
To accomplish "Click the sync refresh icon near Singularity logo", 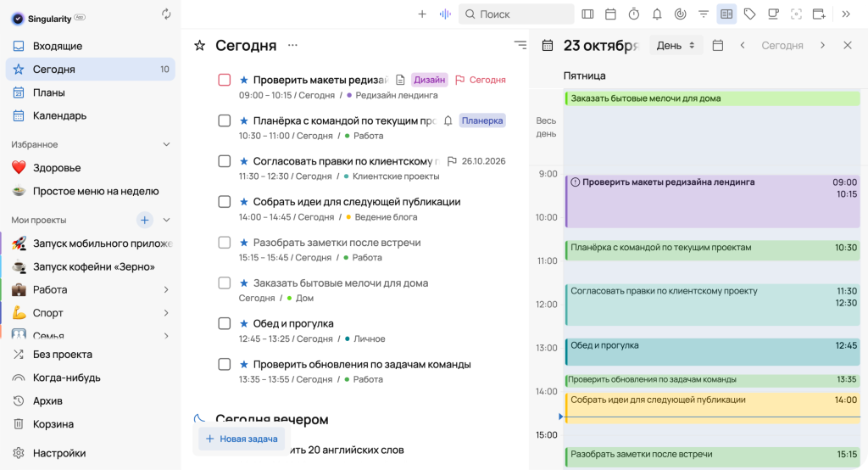I will point(166,14).
